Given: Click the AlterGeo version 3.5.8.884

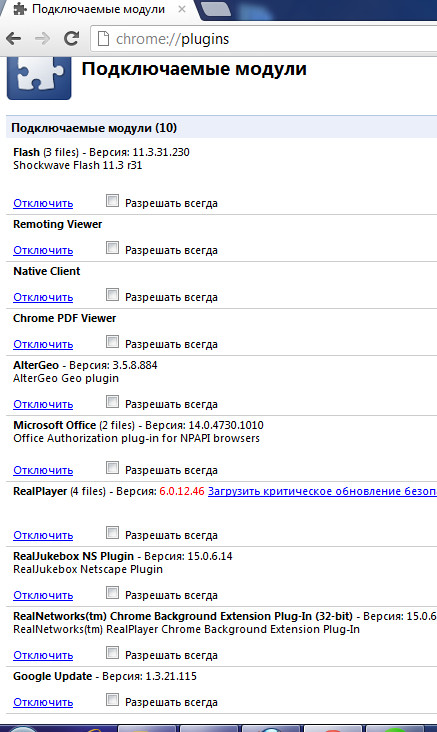Looking at the screenshot, I should click(x=135, y=365).
